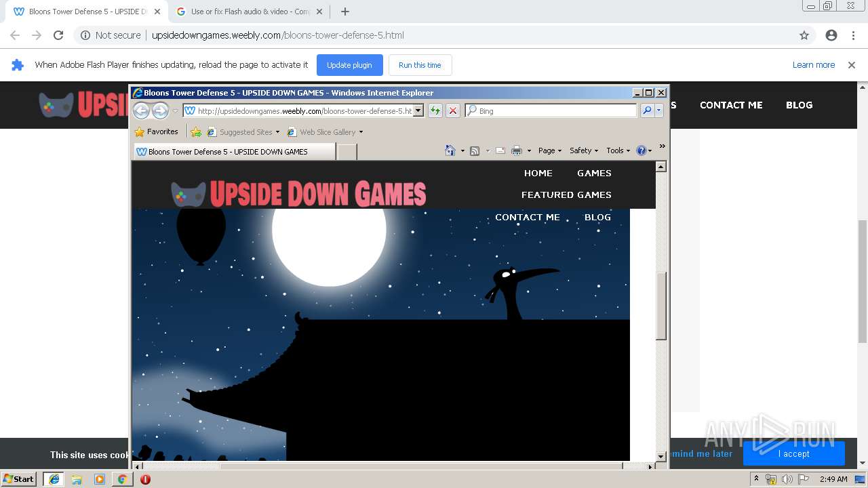Image resolution: width=868 pixels, height=488 pixels.
Task: Go forward in the Chrome browser
Action: tap(37, 35)
